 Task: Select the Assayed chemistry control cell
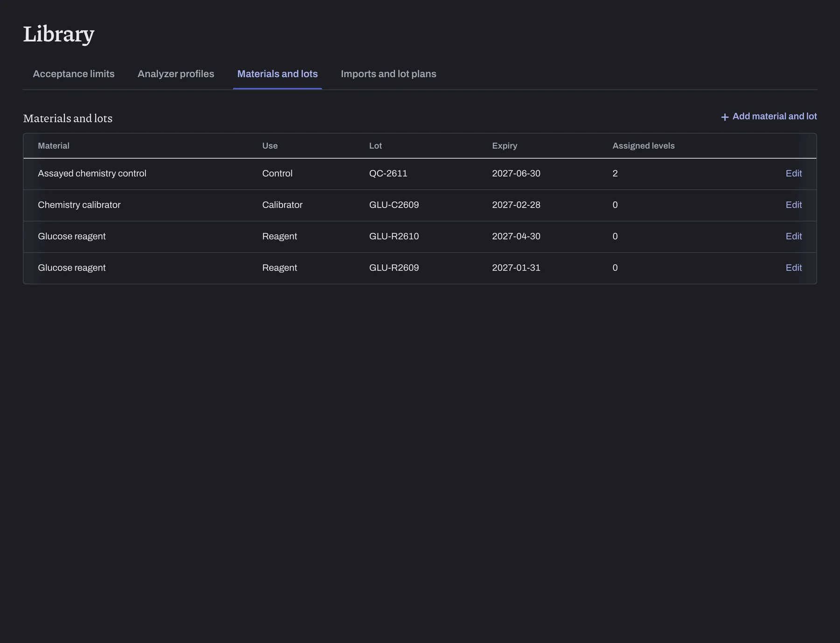92,174
